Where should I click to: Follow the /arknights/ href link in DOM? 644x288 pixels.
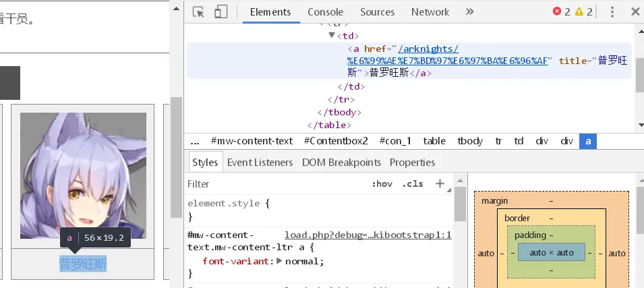[x=448, y=55]
